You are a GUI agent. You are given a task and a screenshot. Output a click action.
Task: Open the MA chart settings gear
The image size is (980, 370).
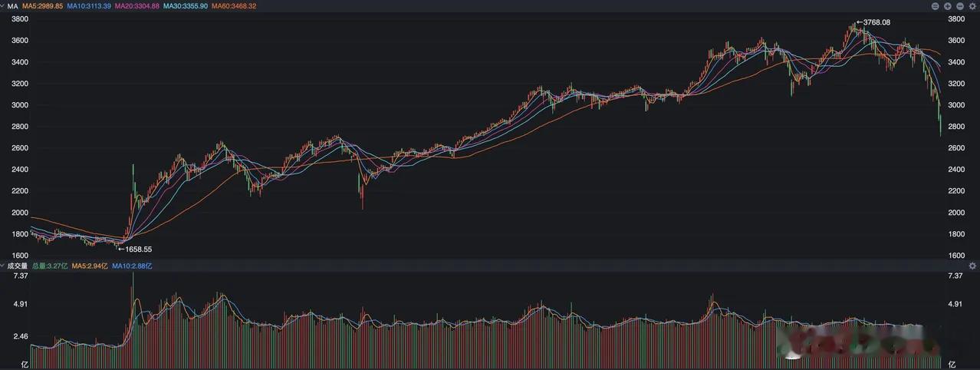[x=972, y=6]
